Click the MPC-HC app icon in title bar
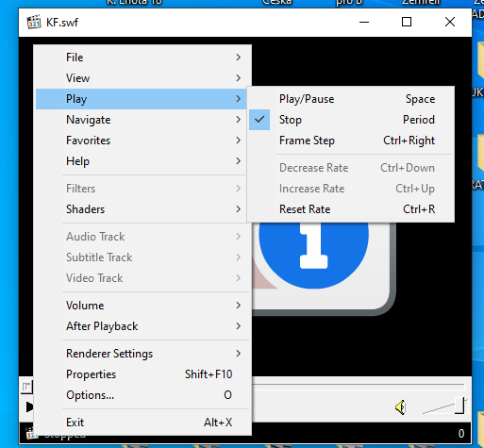Viewport: 484px width, 448px height. (x=34, y=23)
